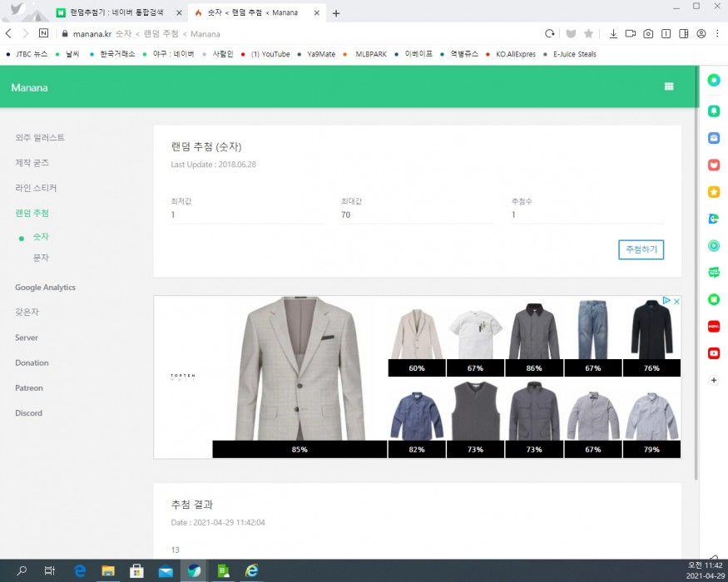Toggle the sidebar panel icon in the toolbar
Screen dimensions: 728x582
click(x=683, y=33)
